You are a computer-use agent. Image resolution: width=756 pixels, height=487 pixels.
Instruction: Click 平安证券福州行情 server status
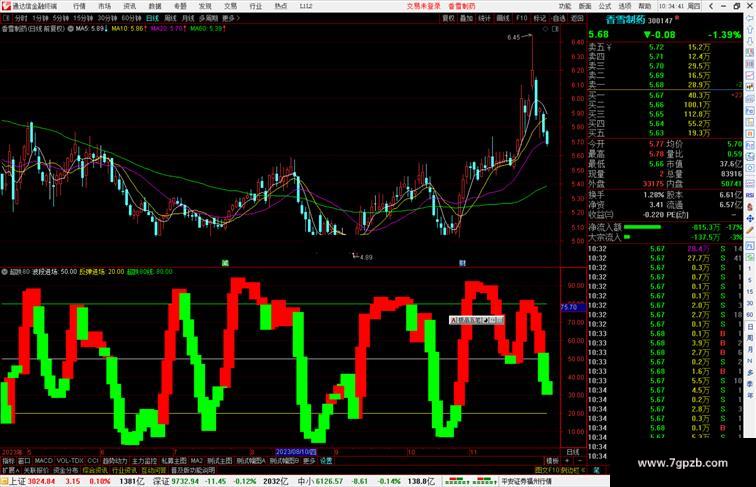point(526,481)
